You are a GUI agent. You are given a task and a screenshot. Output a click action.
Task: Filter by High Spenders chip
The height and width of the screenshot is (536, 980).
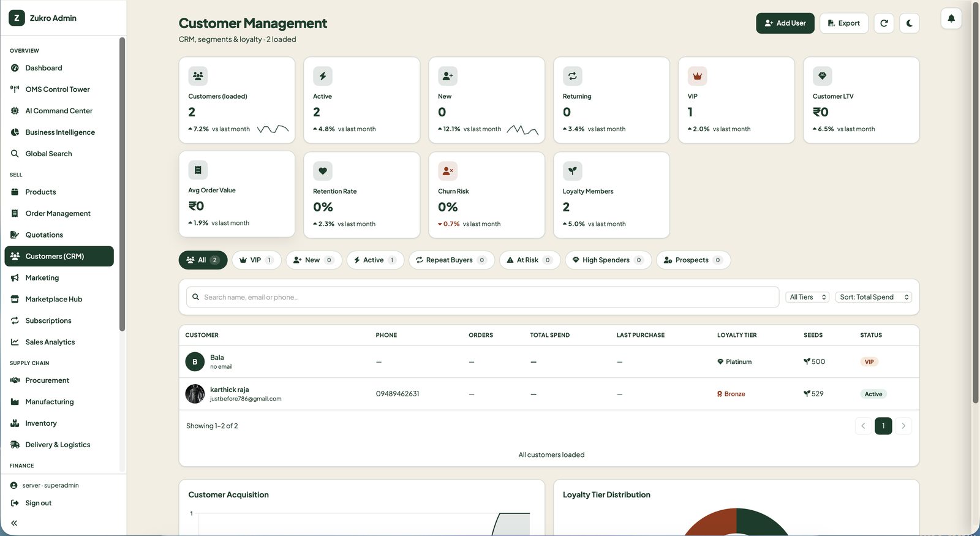coord(608,260)
